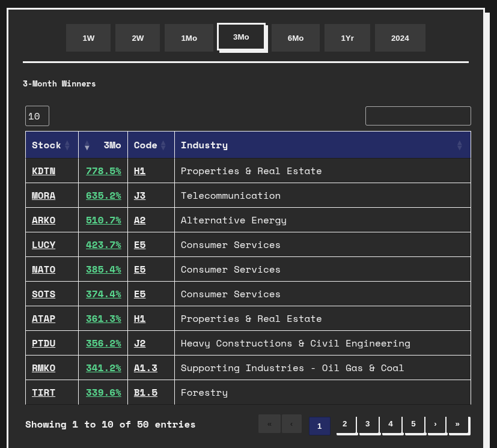497x448 pixels.
Task: Click the disabled first page arrow
Action: pos(269,424)
